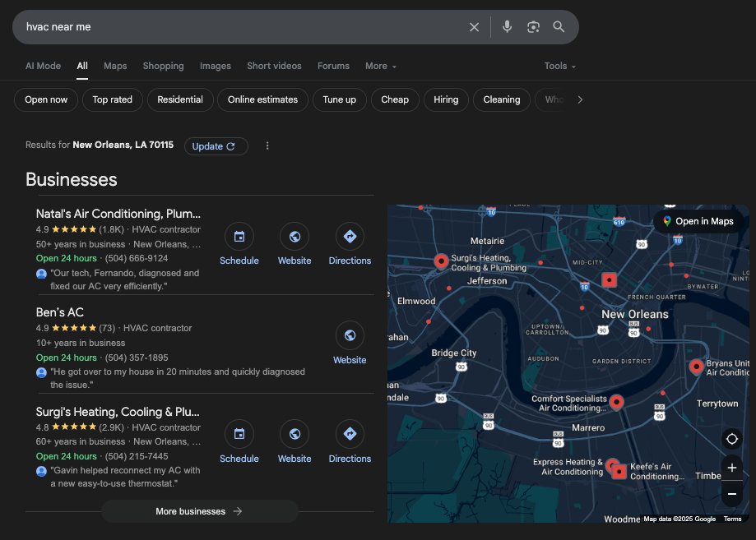Apply the Online estimates filter chip
The height and width of the screenshot is (540, 756).
click(x=262, y=99)
